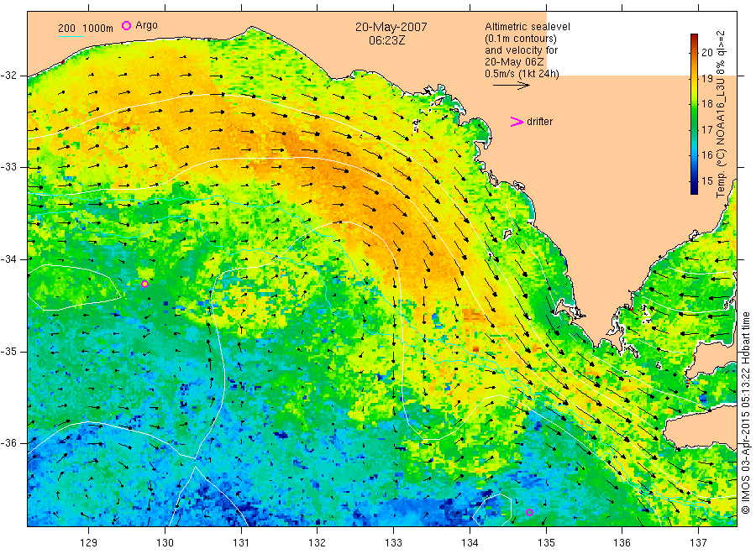
Task: Click the longitude axis label '132'
Action: 318,543
